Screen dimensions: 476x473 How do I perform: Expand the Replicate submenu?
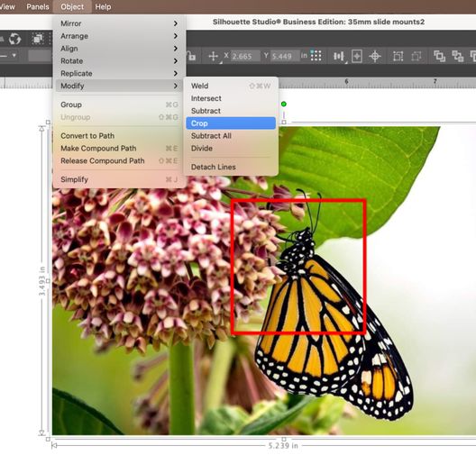[x=119, y=73]
